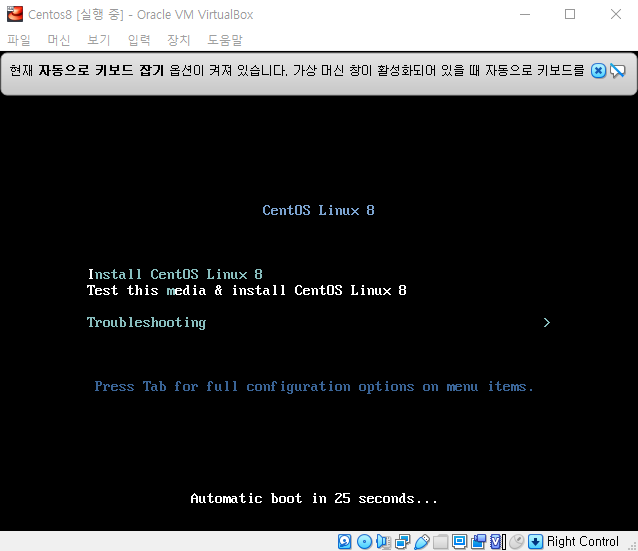
Task: Click the don't-show-again speech bubble icon
Action: point(618,71)
